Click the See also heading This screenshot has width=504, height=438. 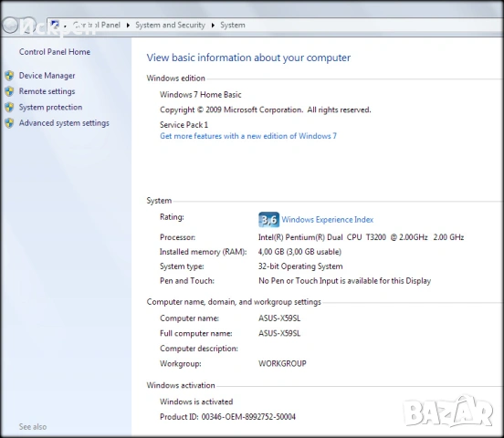(33, 427)
